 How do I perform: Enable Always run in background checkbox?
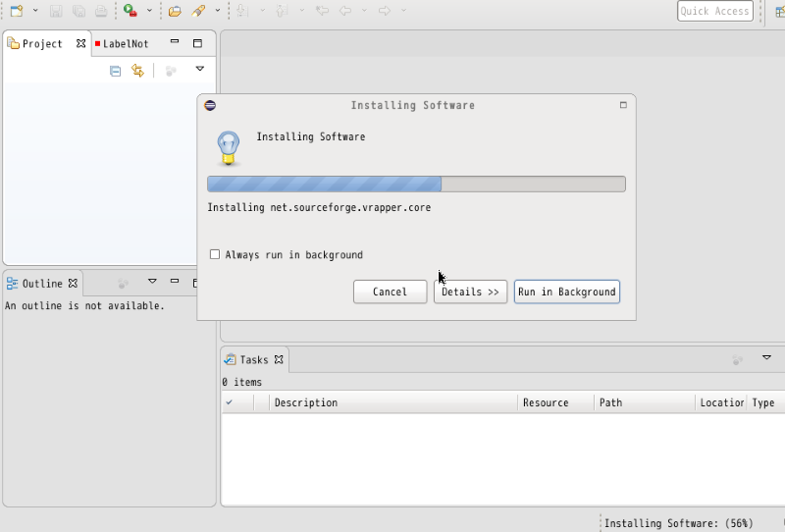click(215, 254)
